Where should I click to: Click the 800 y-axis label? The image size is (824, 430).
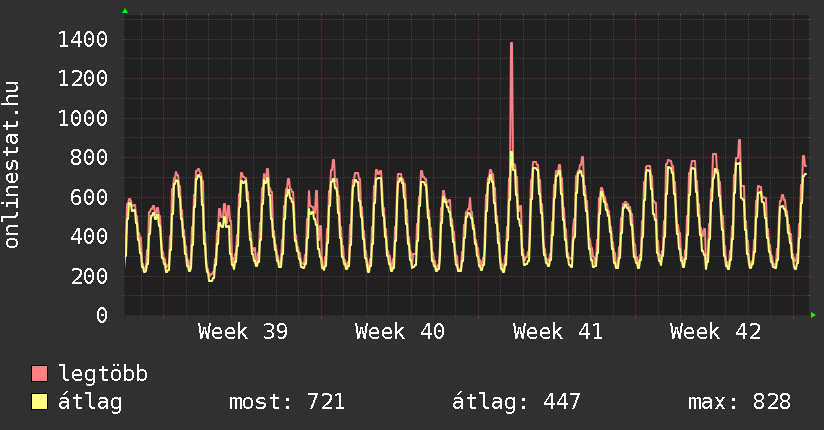click(x=89, y=157)
